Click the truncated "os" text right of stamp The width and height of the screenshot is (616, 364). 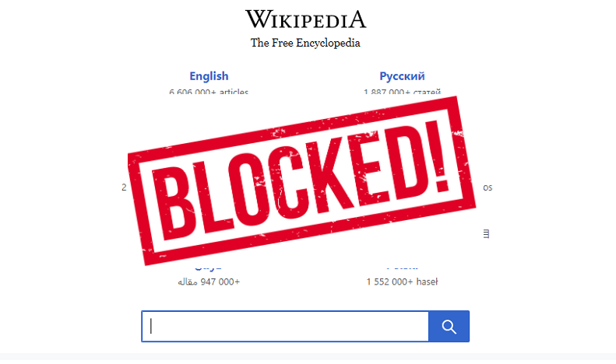coord(488,188)
